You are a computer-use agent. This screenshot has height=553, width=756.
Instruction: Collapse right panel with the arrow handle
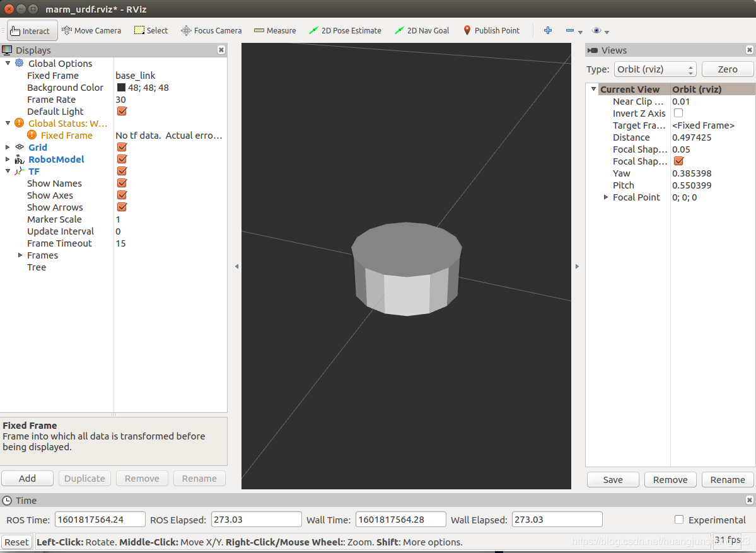[x=577, y=266]
